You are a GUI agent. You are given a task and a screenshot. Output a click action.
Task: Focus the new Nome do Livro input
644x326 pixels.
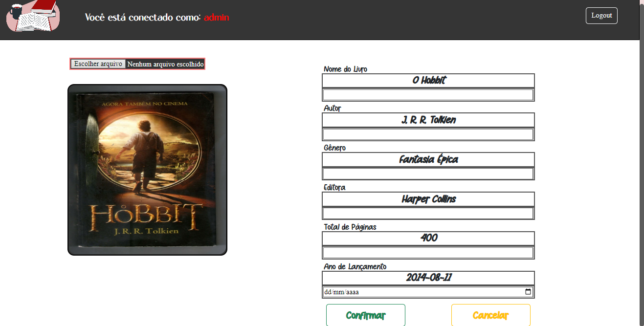click(x=428, y=95)
